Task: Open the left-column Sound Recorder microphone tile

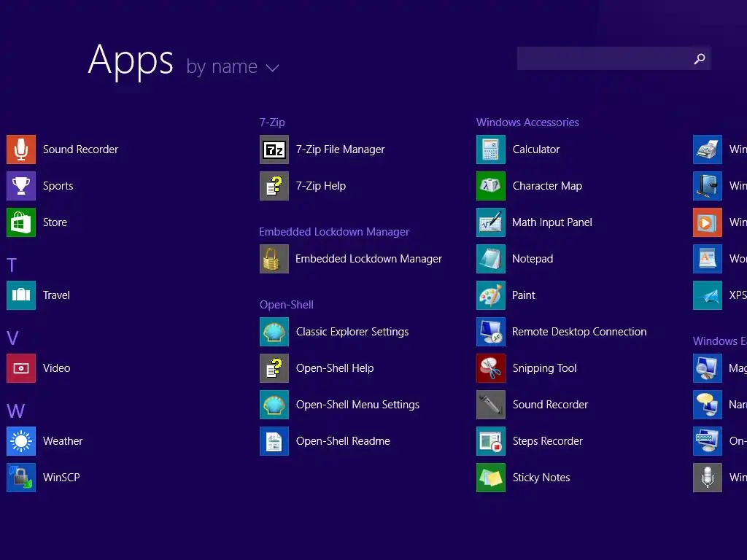Action: coord(21,149)
